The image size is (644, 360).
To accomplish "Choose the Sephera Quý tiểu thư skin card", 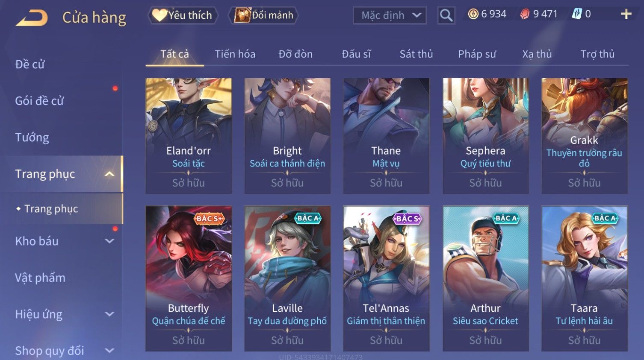I will coord(485,136).
